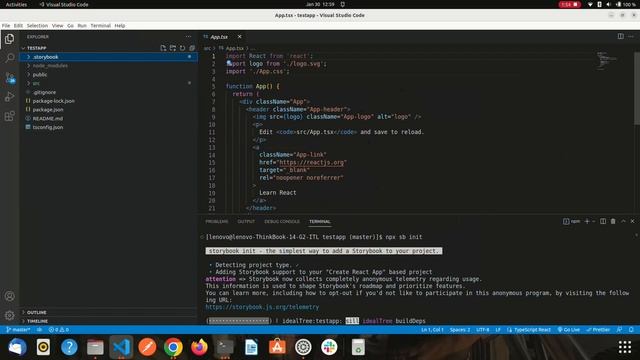Image resolution: width=640 pixels, height=360 pixels.
Task: Open errors and warnings status indicator
Action: point(59,330)
